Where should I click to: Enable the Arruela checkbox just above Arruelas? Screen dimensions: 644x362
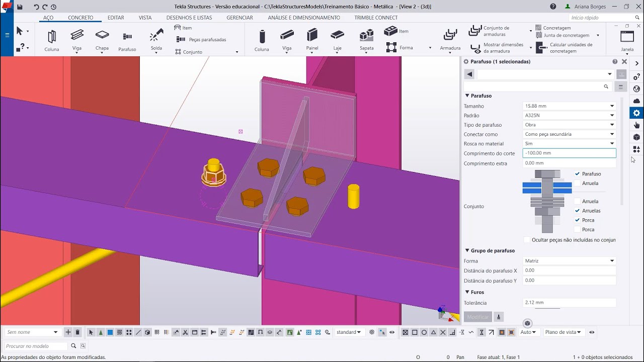(x=578, y=202)
